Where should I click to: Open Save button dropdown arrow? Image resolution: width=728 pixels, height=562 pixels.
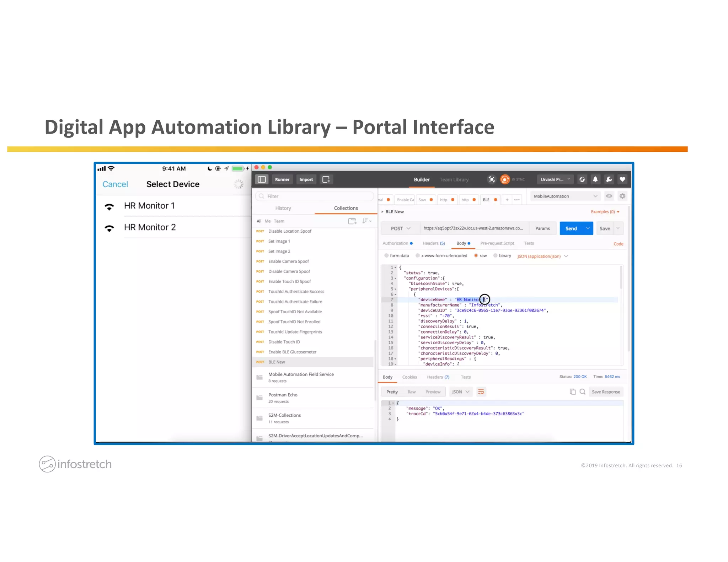tap(618, 228)
